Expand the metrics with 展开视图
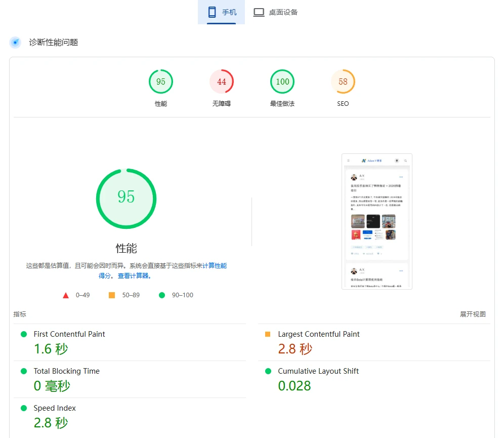The height and width of the screenshot is (438, 504). (x=473, y=314)
